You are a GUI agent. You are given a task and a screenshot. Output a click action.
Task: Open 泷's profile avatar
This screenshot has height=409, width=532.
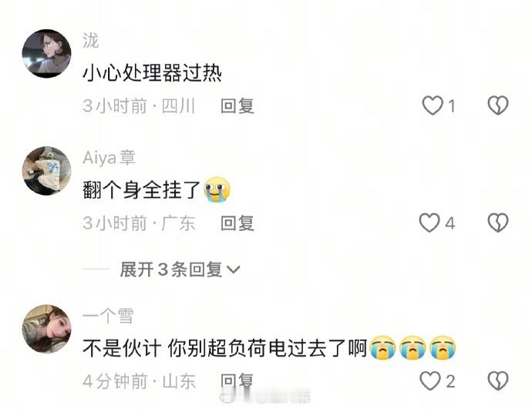coord(47,54)
